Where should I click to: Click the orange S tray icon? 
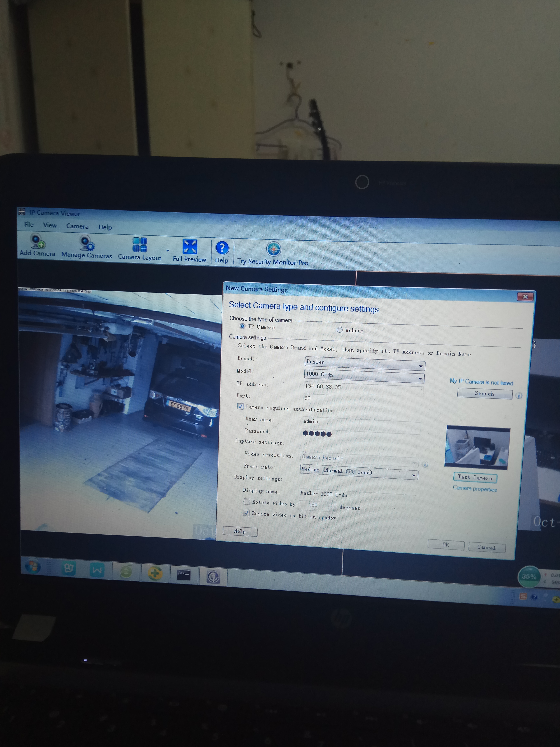pos(523,596)
